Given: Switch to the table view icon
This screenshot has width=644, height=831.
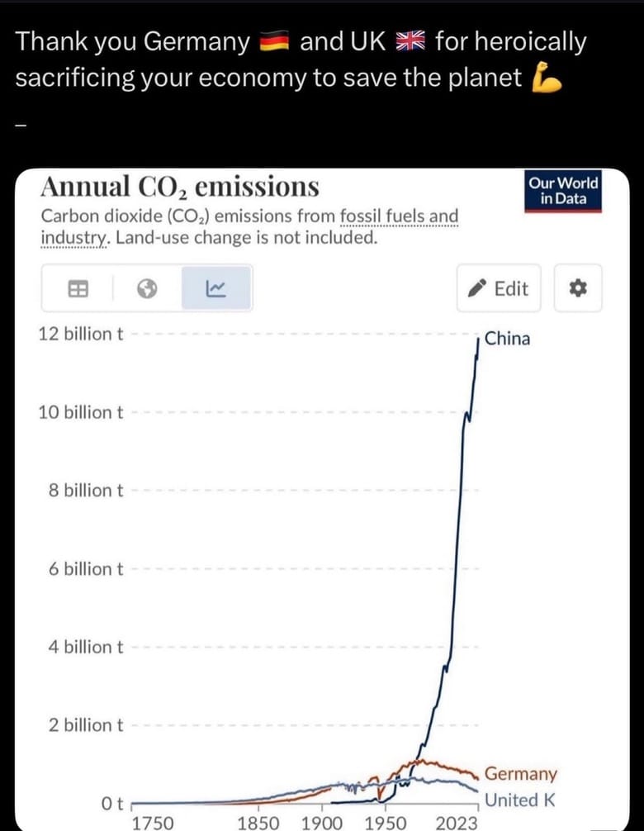Looking at the screenshot, I should coord(78,288).
